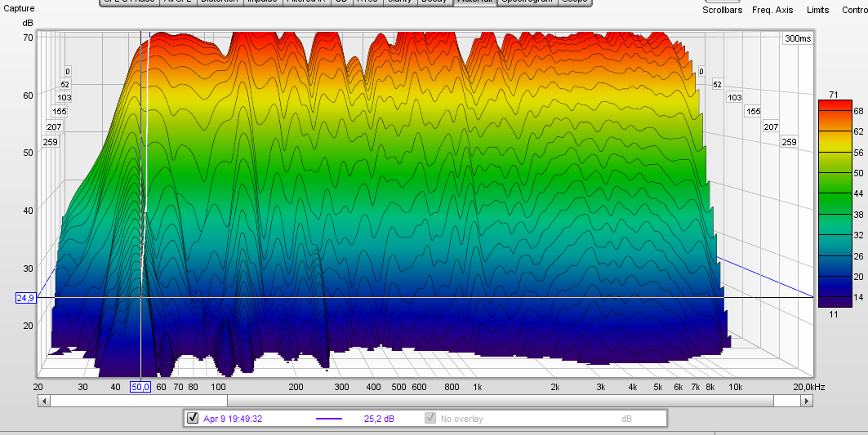Switch to the Spectrogram tab
868x435 pixels.
[527, 2]
